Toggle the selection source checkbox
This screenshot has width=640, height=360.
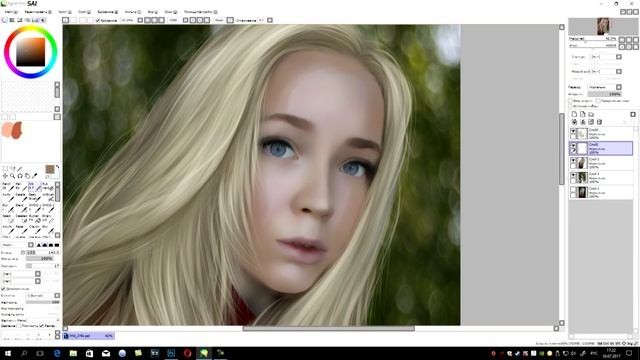point(571,106)
